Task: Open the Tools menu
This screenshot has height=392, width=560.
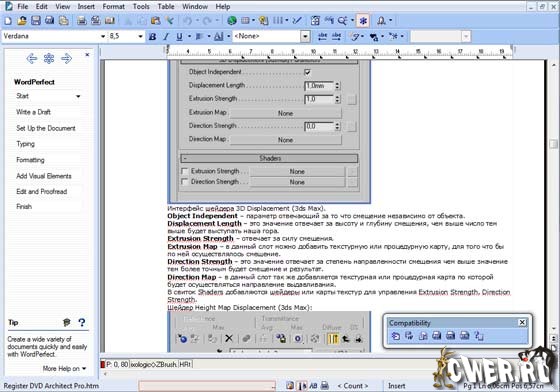Action: [141, 7]
